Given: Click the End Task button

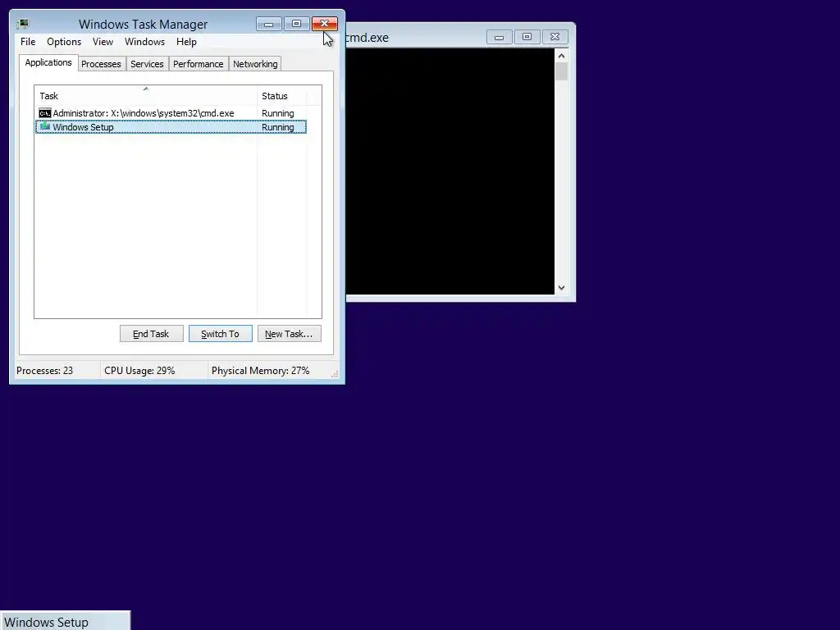Looking at the screenshot, I should (x=151, y=334).
